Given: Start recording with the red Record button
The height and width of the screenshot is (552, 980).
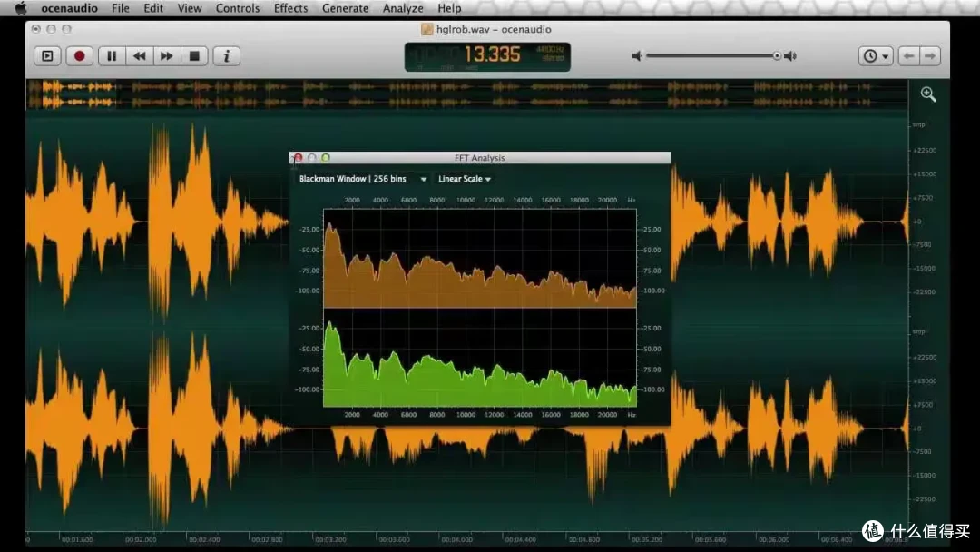Looking at the screenshot, I should click(x=79, y=56).
